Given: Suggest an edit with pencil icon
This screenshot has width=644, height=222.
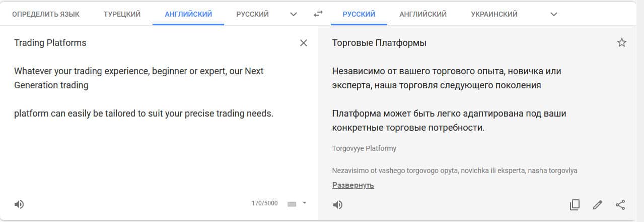Looking at the screenshot, I should tap(598, 204).
